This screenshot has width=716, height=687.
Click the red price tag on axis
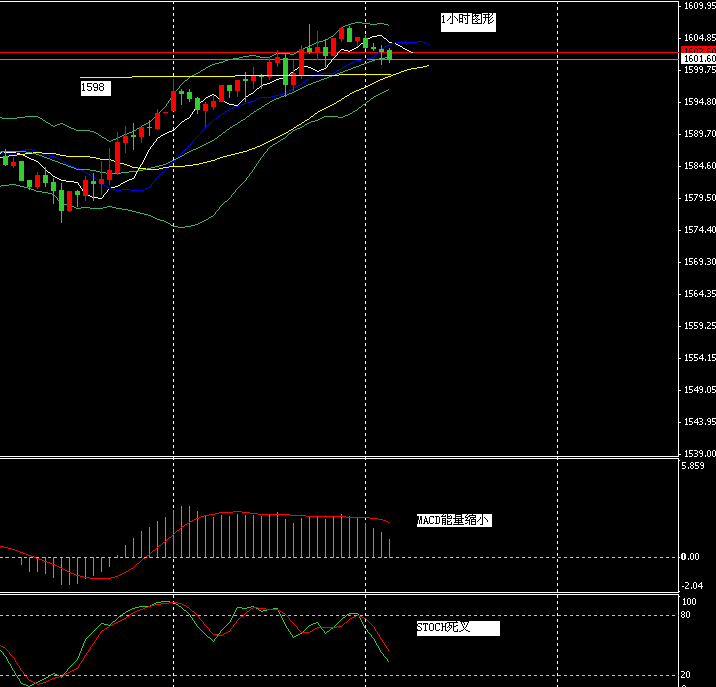[698, 50]
